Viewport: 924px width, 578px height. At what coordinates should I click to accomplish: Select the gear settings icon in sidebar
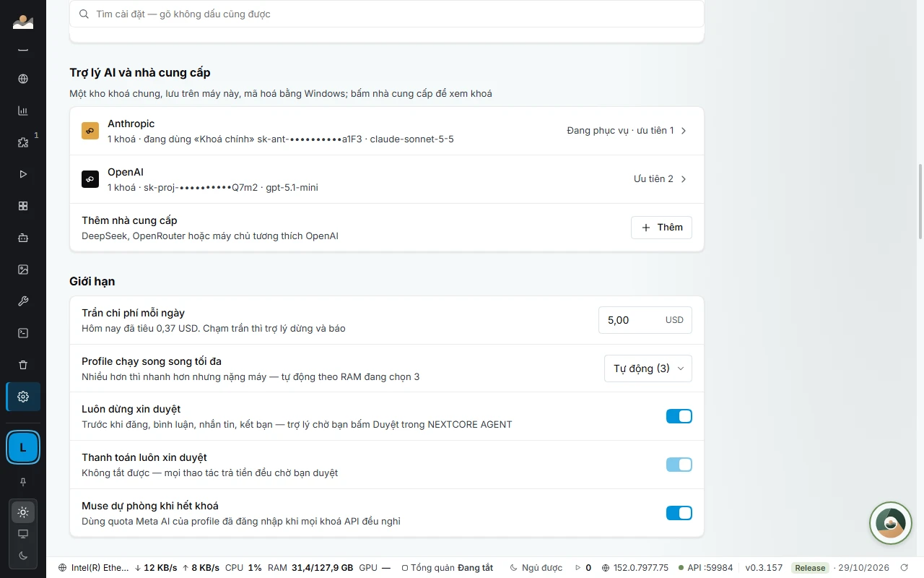(23, 397)
